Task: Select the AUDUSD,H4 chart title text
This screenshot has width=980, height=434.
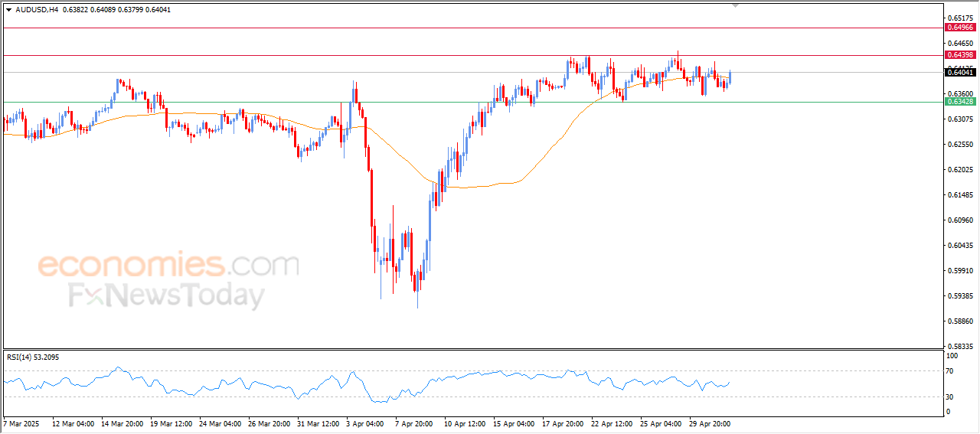Action: [37, 10]
